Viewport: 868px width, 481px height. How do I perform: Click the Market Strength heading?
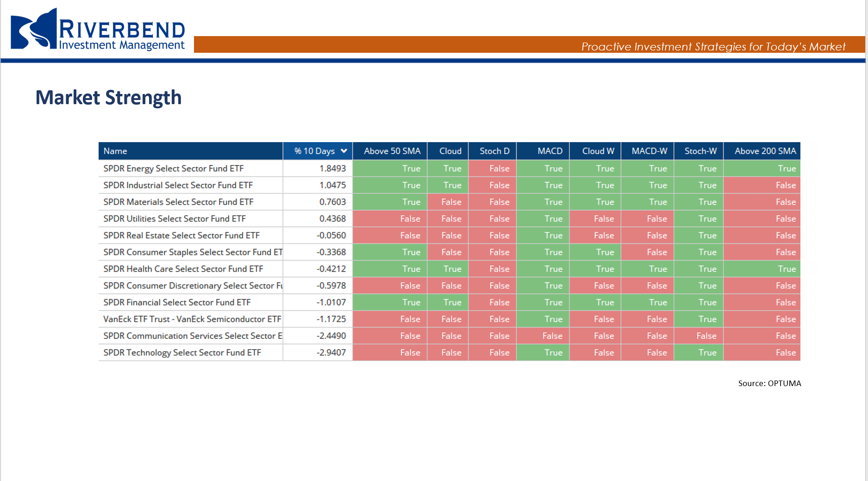108,98
